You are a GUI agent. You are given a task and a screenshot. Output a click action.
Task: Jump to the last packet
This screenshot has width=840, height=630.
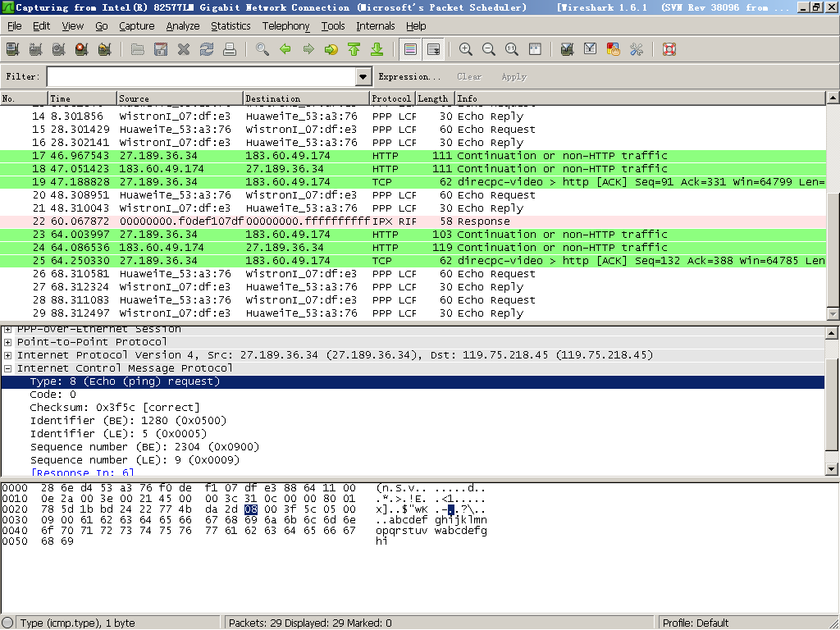tap(377, 50)
